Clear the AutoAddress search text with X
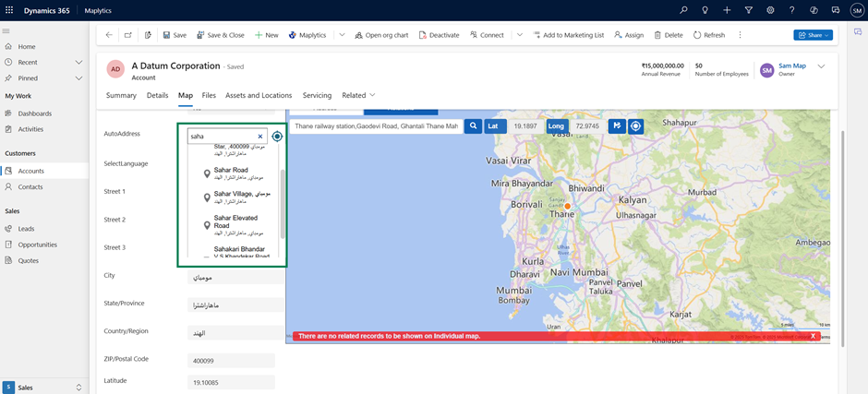This screenshot has width=868, height=394. pyautogui.click(x=260, y=137)
